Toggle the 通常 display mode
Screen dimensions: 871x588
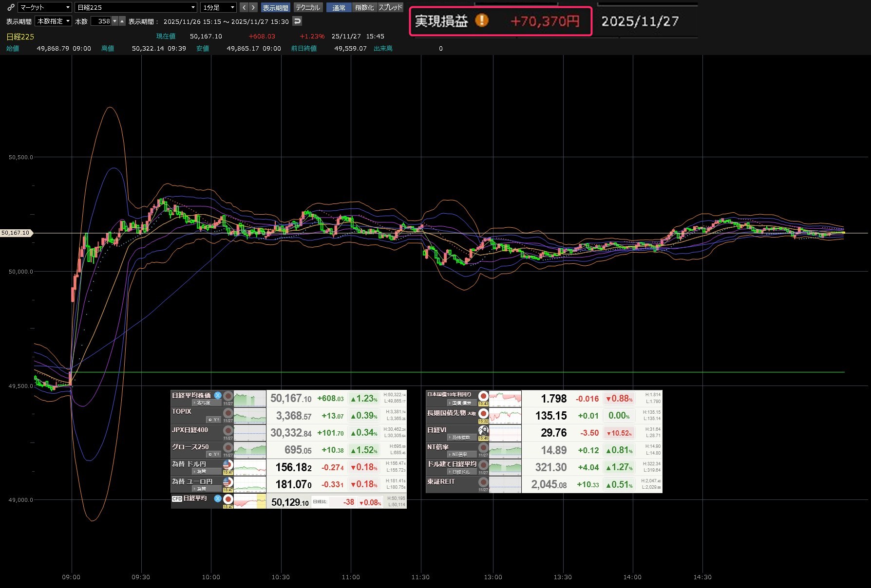[x=339, y=7]
